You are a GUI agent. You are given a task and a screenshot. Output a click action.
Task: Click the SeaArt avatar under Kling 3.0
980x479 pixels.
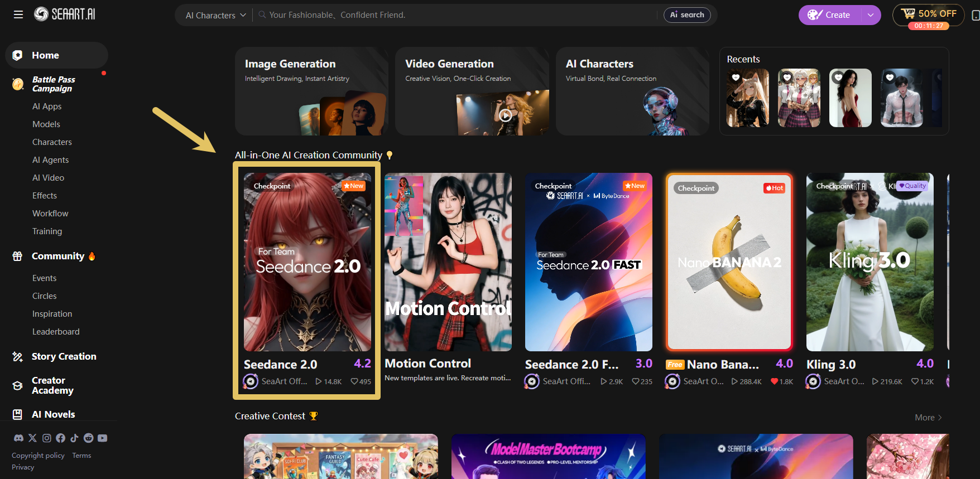click(x=813, y=381)
